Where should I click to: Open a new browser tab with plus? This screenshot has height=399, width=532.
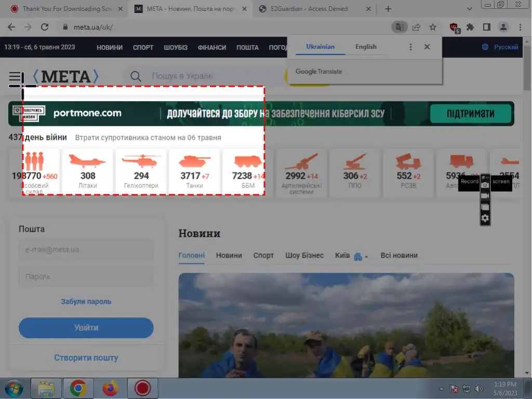pos(388,9)
